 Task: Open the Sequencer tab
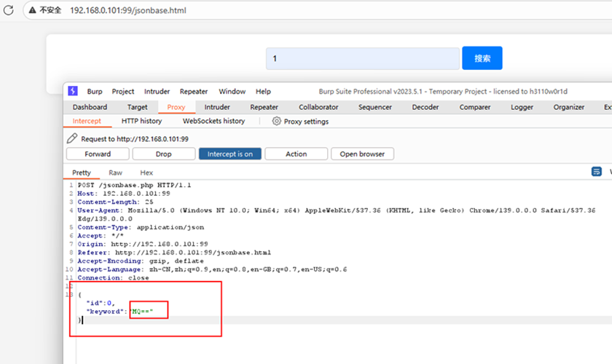pos(375,107)
